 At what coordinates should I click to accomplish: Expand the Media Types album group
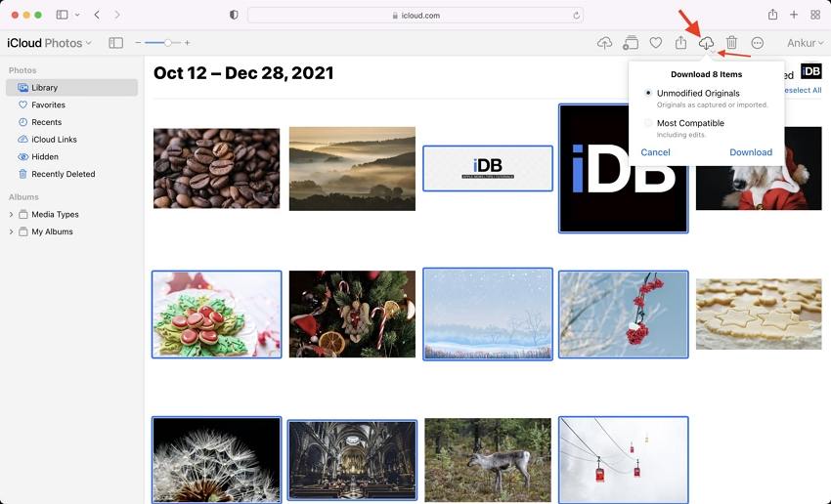[11, 215]
